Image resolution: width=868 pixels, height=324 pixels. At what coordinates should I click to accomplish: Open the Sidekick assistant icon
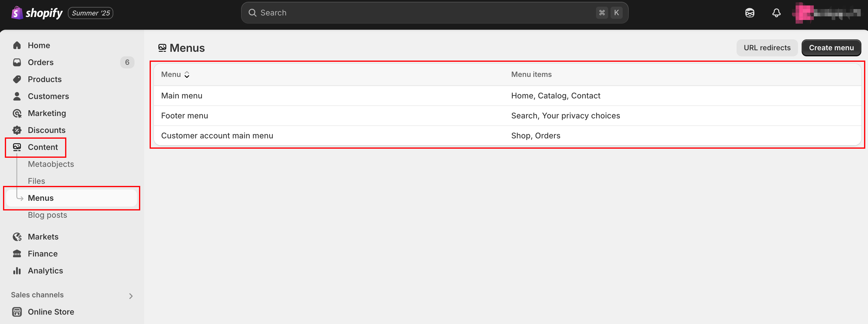750,13
